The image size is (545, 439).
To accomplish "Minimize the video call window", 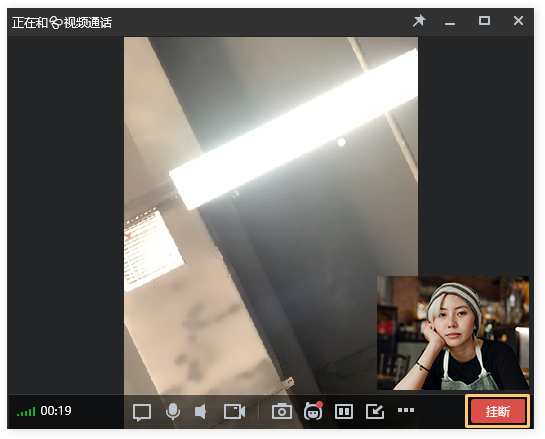I will [x=450, y=24].
